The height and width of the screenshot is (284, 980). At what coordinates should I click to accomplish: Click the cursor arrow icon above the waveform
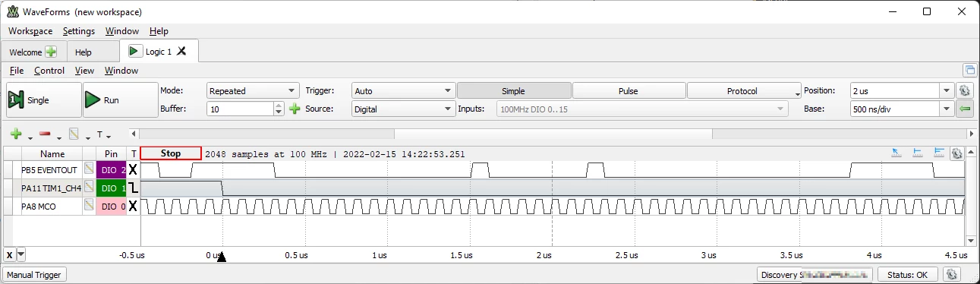[896, 153]
